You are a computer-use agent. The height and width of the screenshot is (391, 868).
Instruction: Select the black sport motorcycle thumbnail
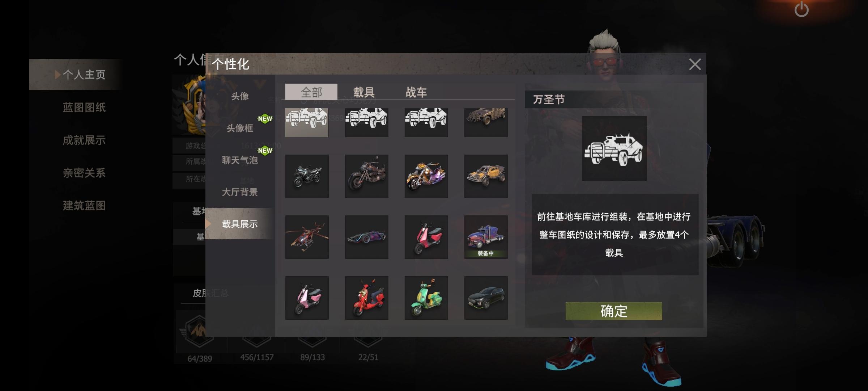click(x=307, y=176)
